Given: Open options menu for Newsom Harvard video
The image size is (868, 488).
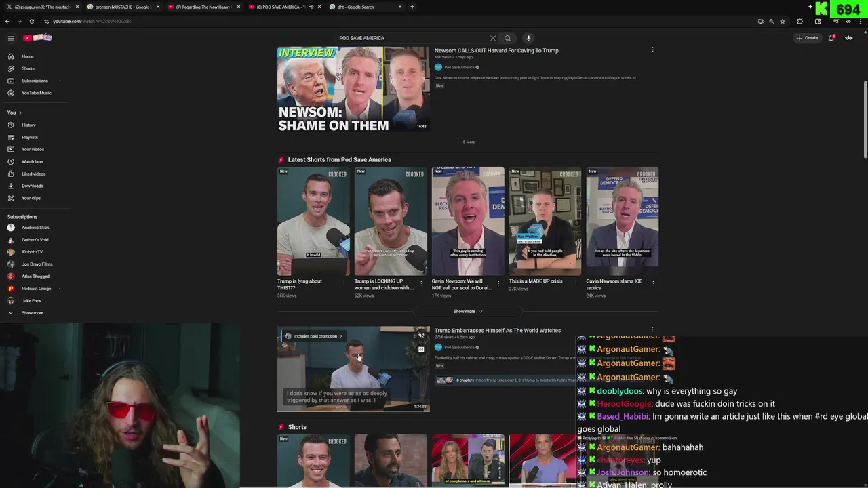Looking at the screenshot, I should (652, 49).
